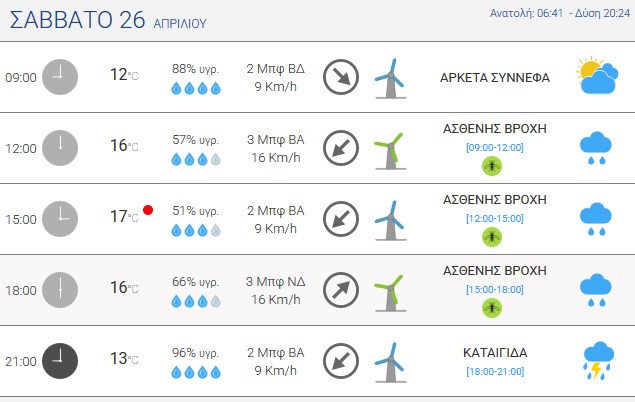Click the ΚΑΤΑΙΓΙΔΑ forecast label
Screen dimensions: 635x402
click(x=495, y=353)
